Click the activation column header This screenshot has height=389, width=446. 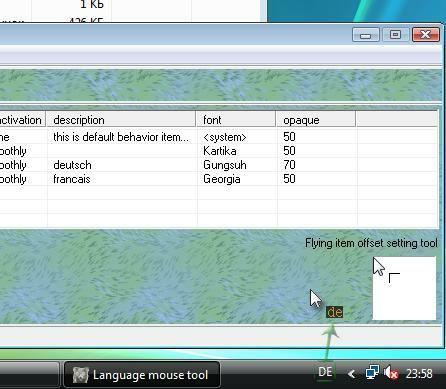(x=22, y=120)
